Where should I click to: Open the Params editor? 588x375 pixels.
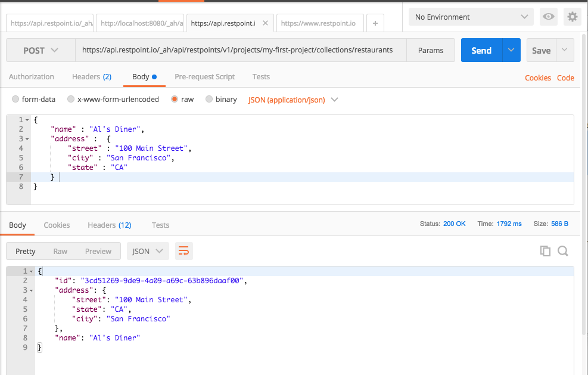click(x=431, y=50)
